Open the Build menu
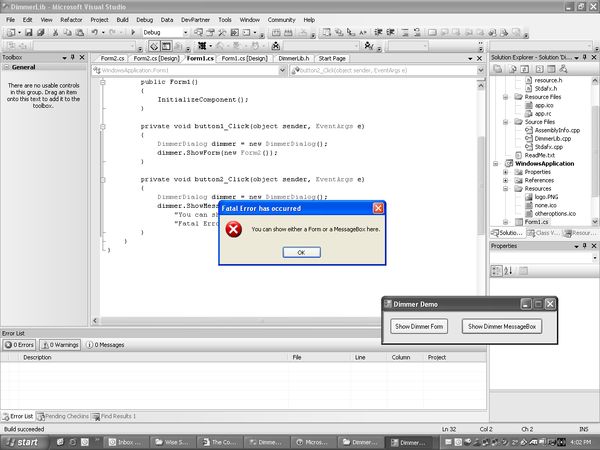600x450 pixels. 122,20
